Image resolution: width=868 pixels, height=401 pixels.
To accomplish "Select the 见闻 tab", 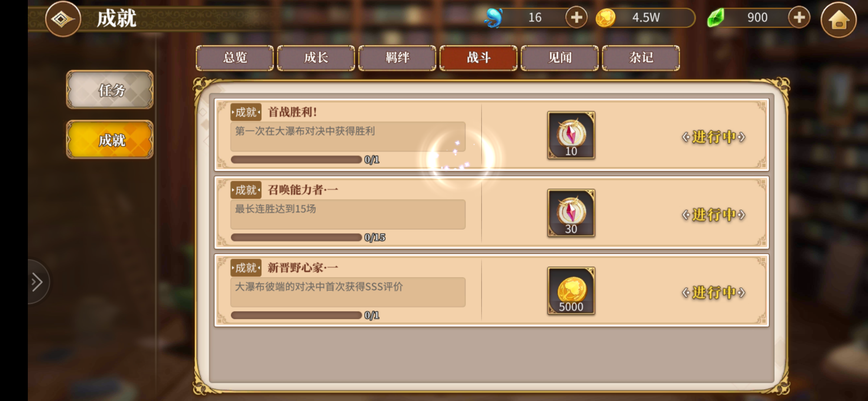I will [560, 58].
